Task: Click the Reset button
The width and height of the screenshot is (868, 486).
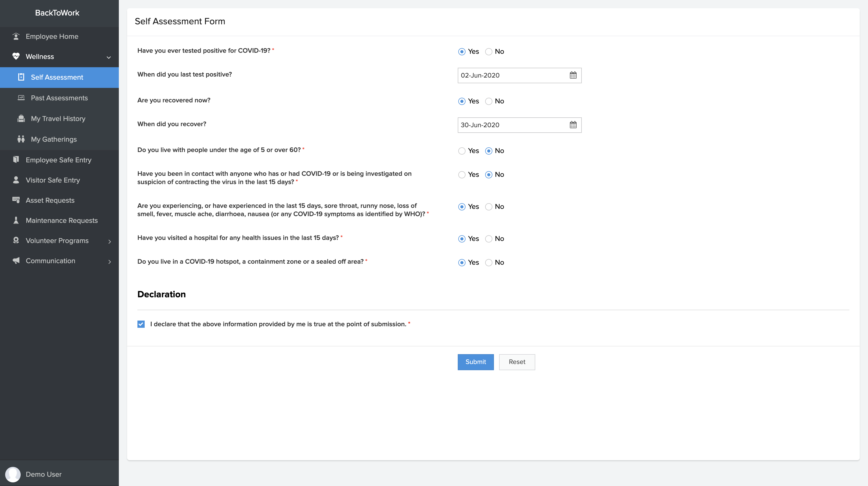Action: [517, 362]
